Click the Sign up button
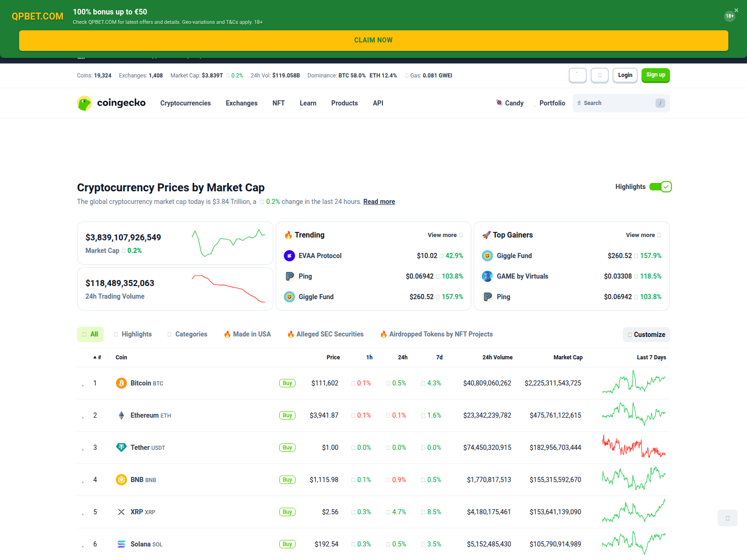The image size is (747, 560). coord(655,75)
